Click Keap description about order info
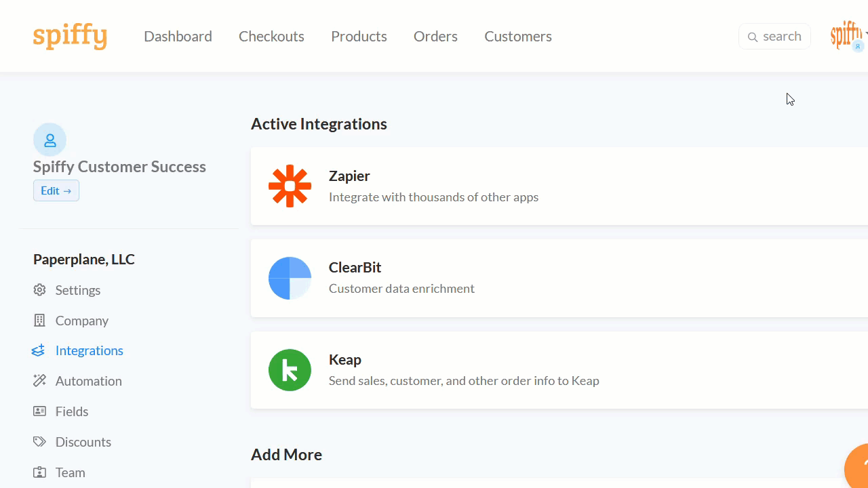Viewport: 868px width, 488px height. coord(464,381)
